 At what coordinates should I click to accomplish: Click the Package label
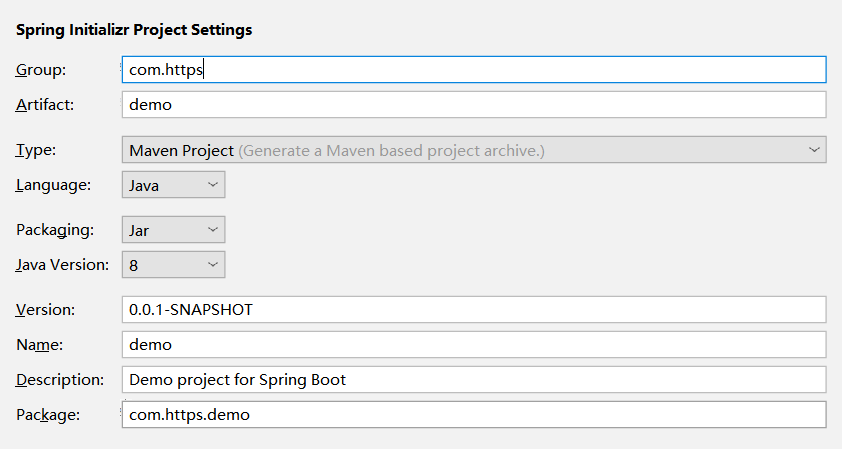click(x=48, y=414)
